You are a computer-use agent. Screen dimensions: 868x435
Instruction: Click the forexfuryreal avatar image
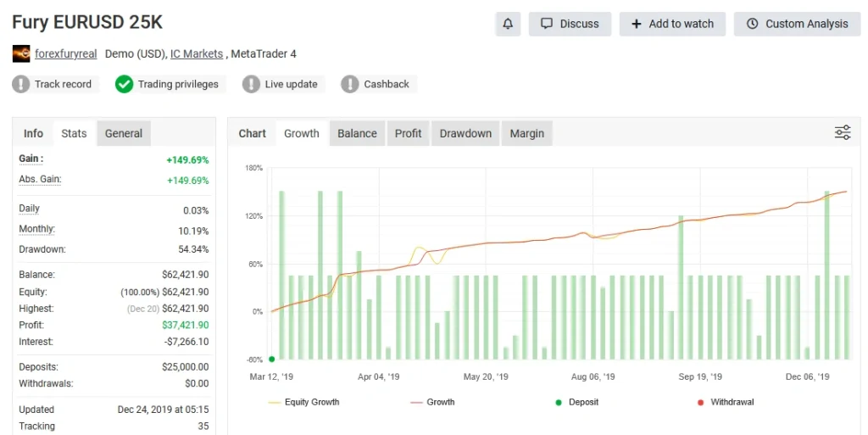coord(21,53)
